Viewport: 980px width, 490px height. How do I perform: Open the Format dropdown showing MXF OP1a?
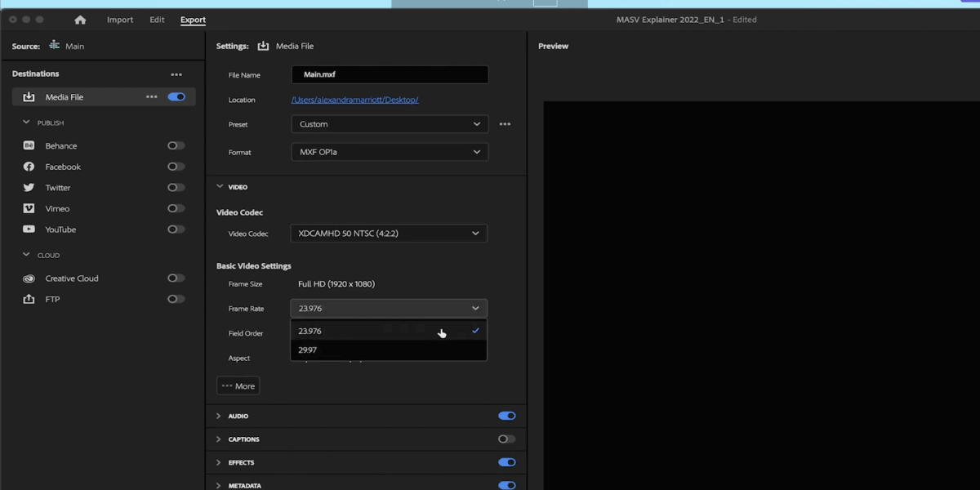(x=390, y=152)
